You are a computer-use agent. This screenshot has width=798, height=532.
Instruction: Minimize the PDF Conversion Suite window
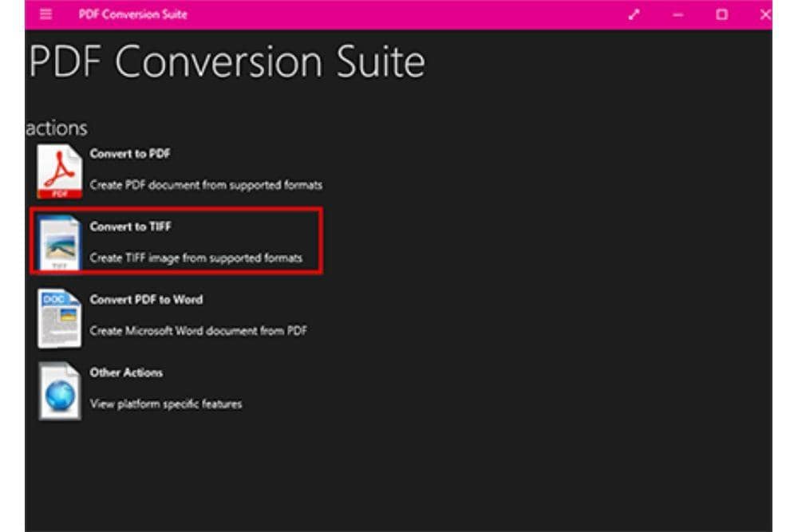[x=678, y=14]
